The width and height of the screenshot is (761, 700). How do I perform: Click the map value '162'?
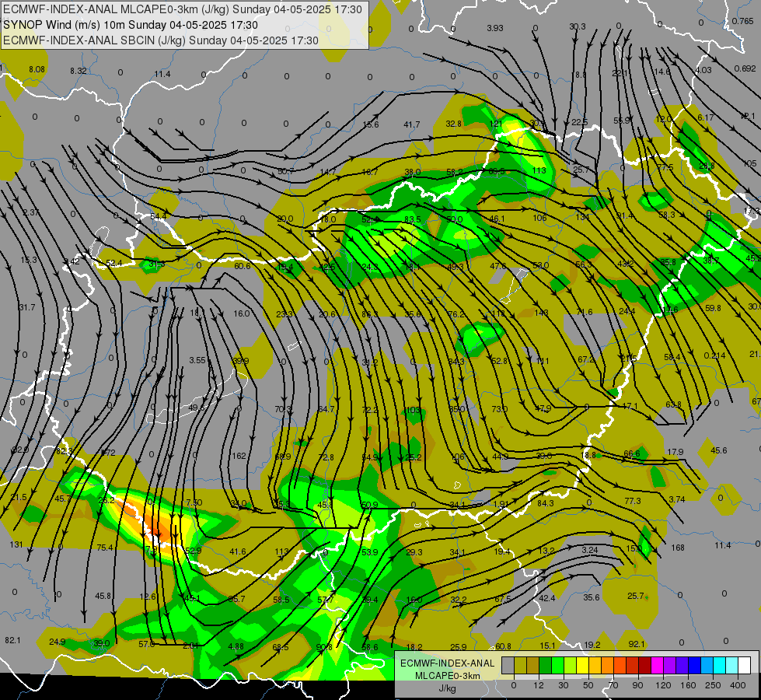[239, 456]
